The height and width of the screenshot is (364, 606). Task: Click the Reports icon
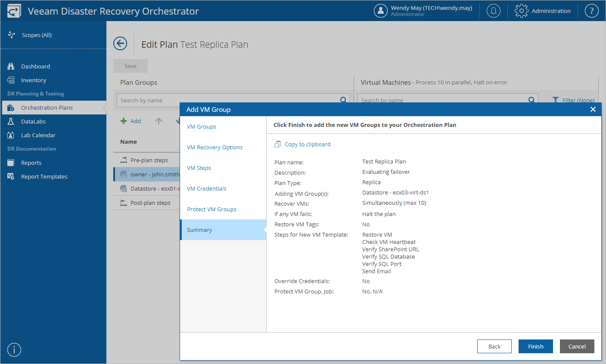[x=11, y=163]
